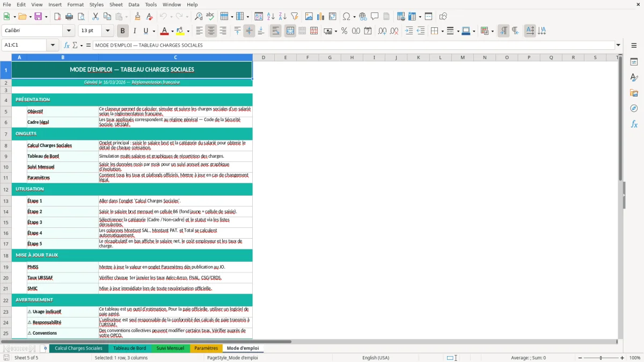Toggle the AutoFilter funnel icon
Image resolution: width=644 pixels, height=362 pixels.
(x=294, y=17)
